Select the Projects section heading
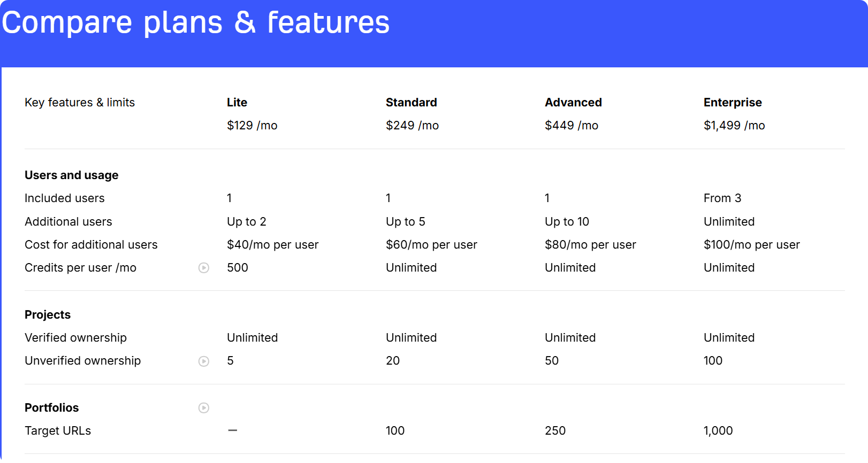The height and width of the screenshot is (463, 868). tap(48, 314)
